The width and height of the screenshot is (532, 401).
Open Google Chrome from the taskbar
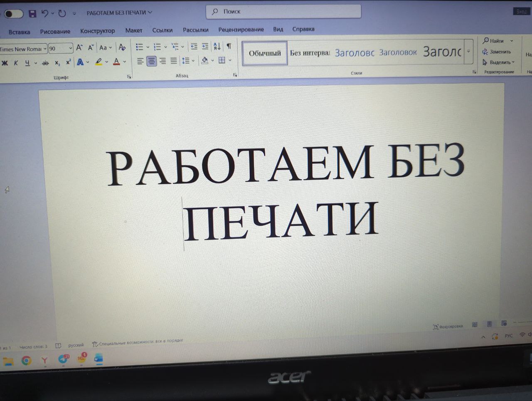coord(26,360)
